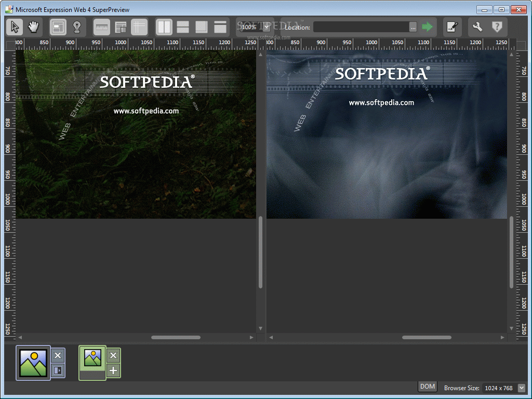Toggle thumbnail display
The height and width of the screenshot is (399, 532).
[x=121, y=27]
